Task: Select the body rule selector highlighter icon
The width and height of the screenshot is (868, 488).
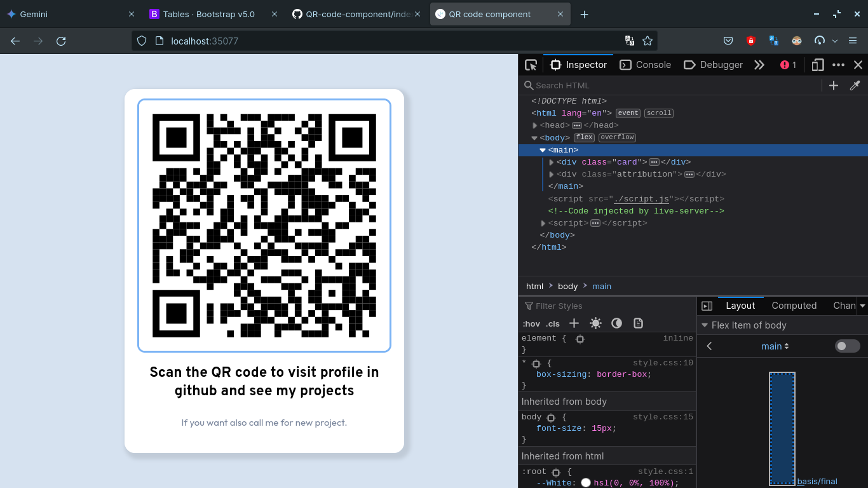Action: point(550,417)
